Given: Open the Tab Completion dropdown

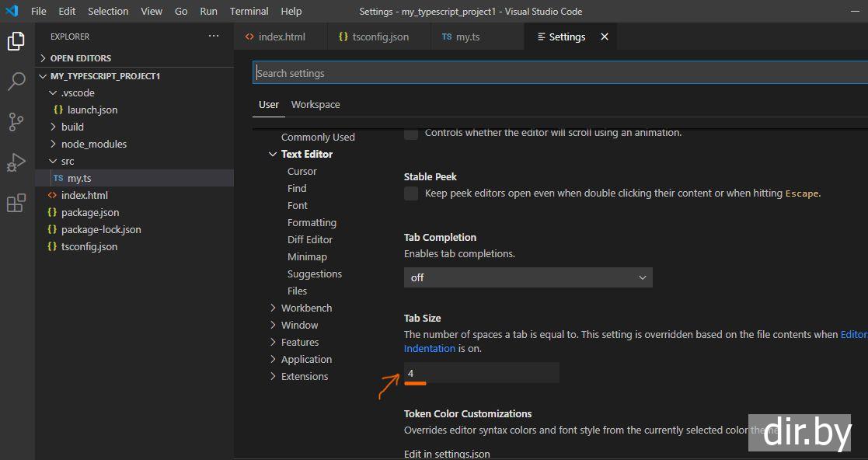Looking at the screenshot, I should tap(528, 277).
